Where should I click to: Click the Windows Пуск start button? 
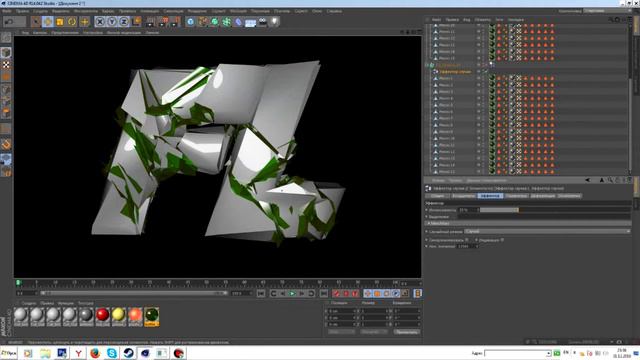9,353
